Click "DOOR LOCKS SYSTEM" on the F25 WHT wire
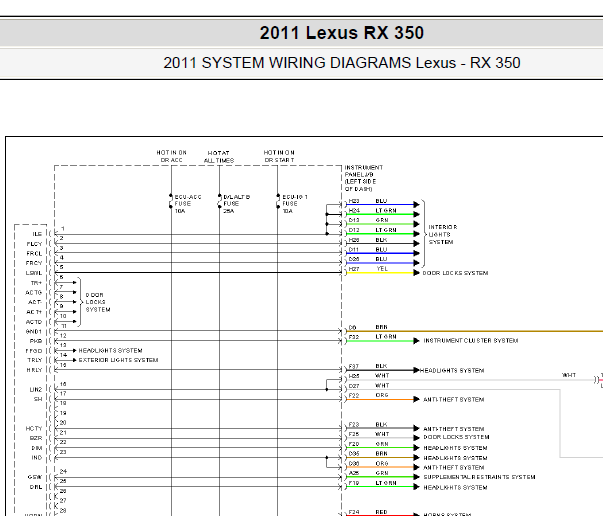This screenshot has width=603, height=516. point(456,437)
